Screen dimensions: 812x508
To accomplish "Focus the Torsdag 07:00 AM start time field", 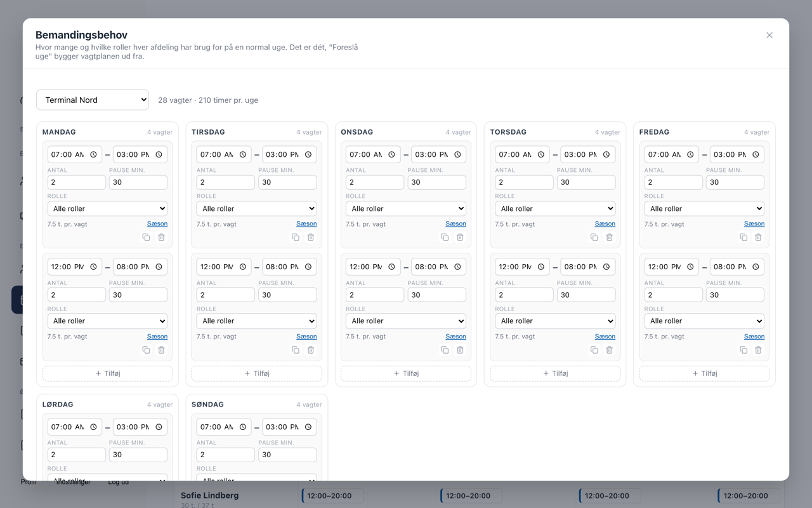I will 522,154.
